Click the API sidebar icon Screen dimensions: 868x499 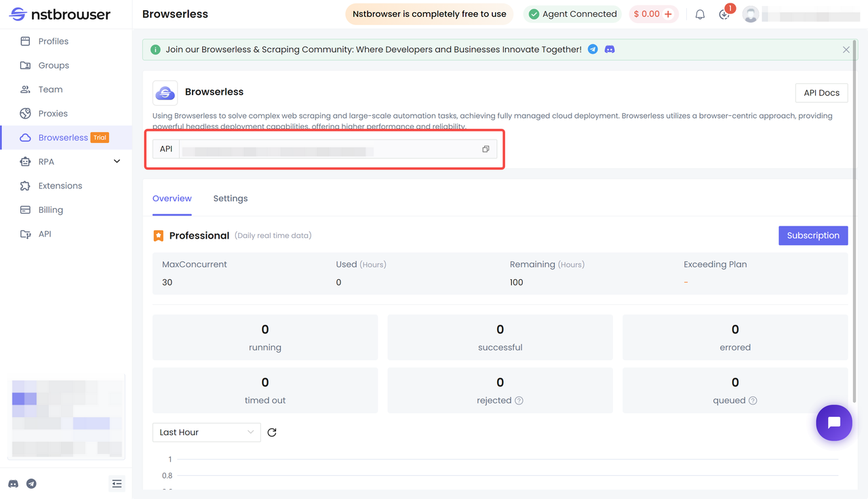25,234
